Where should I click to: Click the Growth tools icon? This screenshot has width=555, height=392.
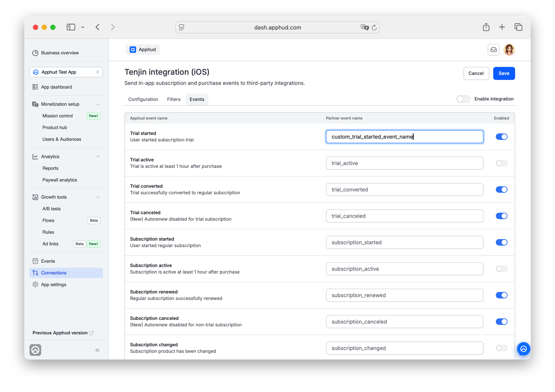[x=35, y=197]
